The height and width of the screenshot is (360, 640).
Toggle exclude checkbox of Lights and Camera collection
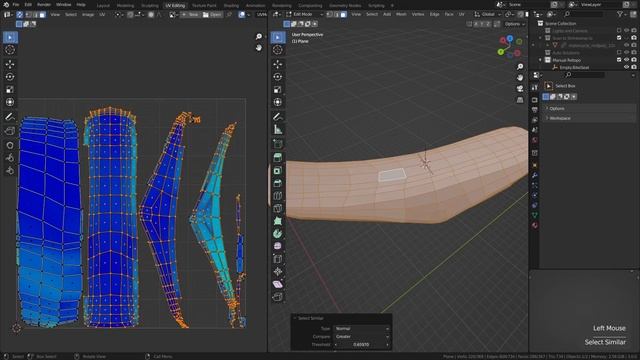(x=619, y=31)
